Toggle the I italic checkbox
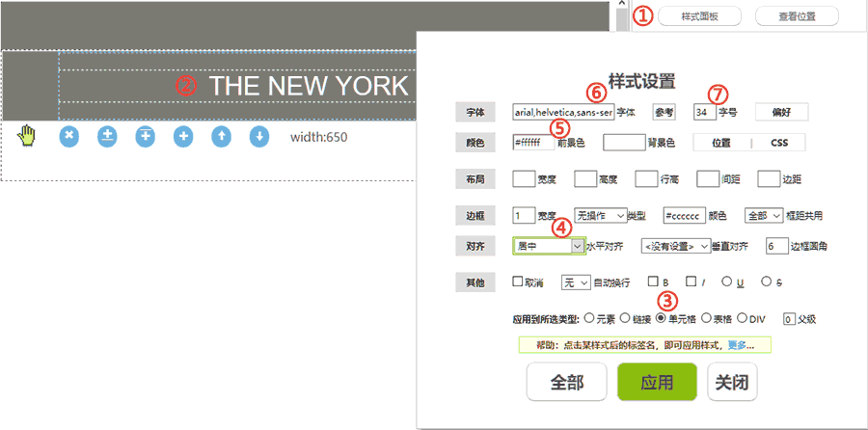Image resolution: width=868 pixels, height=430 pixels. 691,282
